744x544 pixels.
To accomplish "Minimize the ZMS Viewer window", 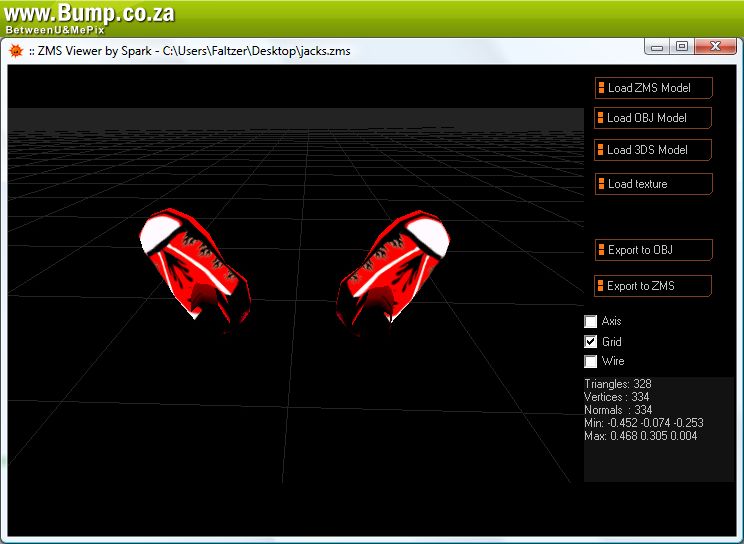I will coord(657,47).
